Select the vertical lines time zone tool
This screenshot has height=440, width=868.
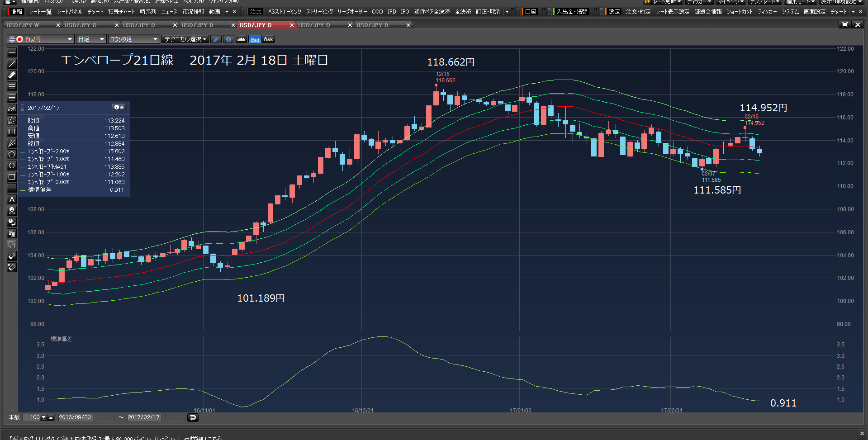click(x=12, y=132)
